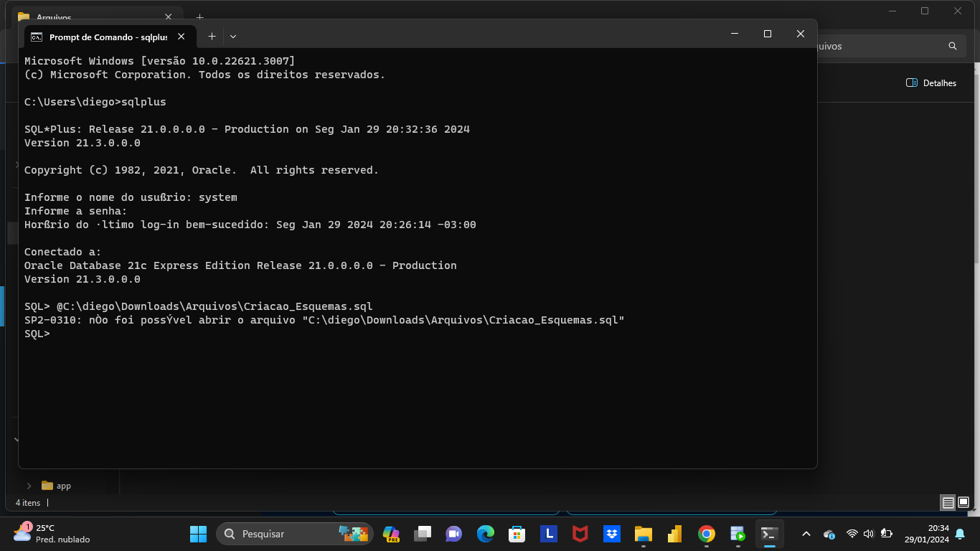Click the '4 itens' status bar text
Screen dimensions: 980x551
pyautogui.click(x=28, y=503)
